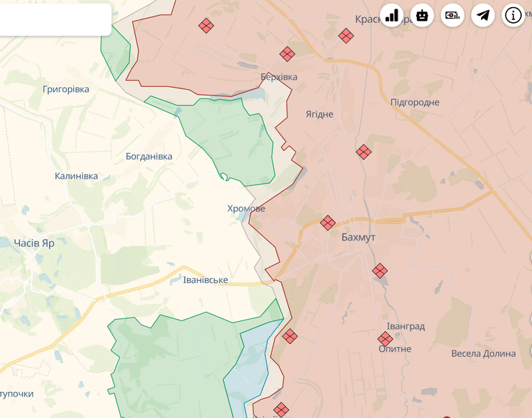Open the statistics bar chart button
Image resolution: width=532 pixels, height=418 pixels.
point(392,15)
